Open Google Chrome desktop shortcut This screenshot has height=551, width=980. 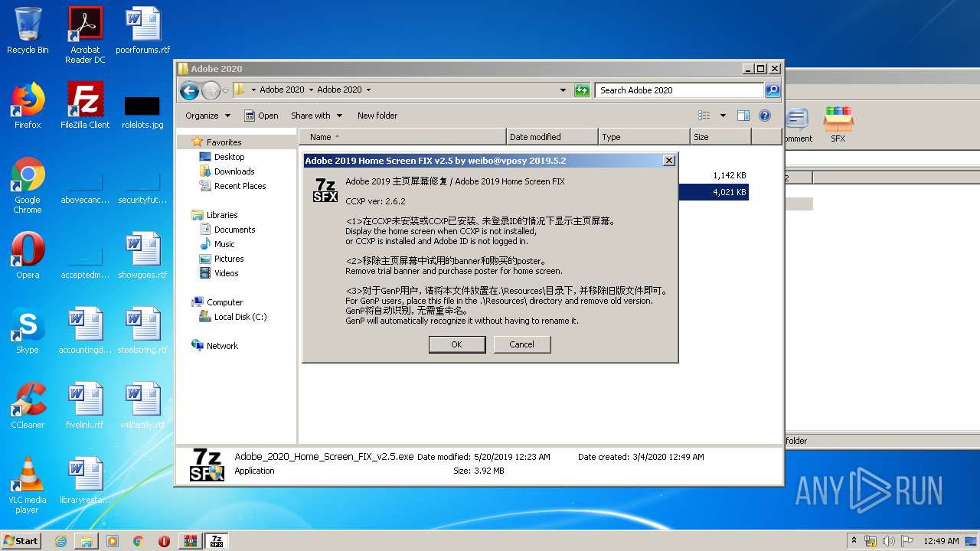[x=28, y=185]
